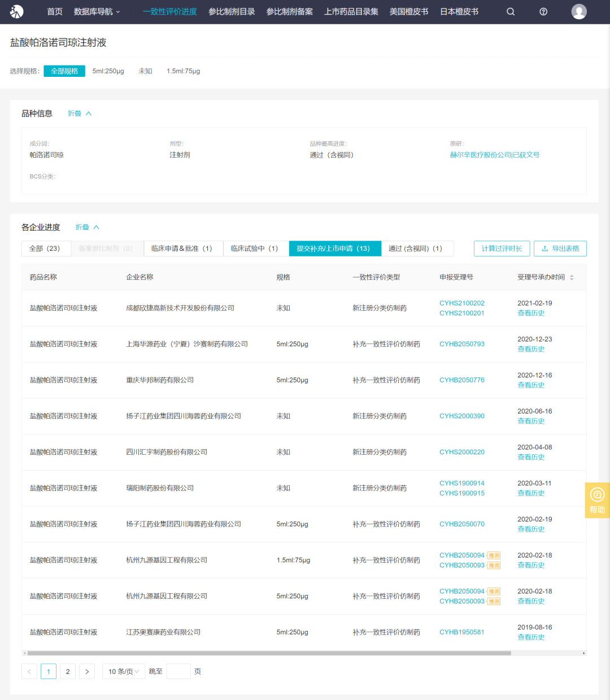Click the floating 帮助 help widget
Image resolution: width=610 pixels, height=700 pixels.
tap(597, 500)
